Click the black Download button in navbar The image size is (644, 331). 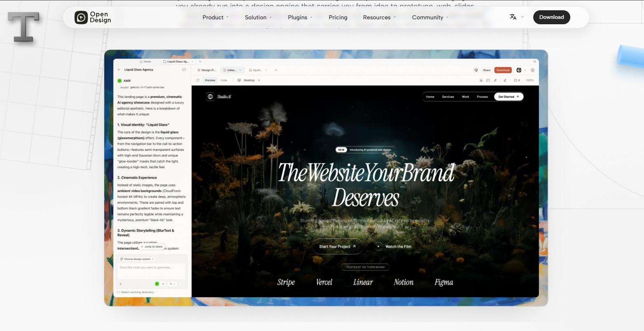551,17
